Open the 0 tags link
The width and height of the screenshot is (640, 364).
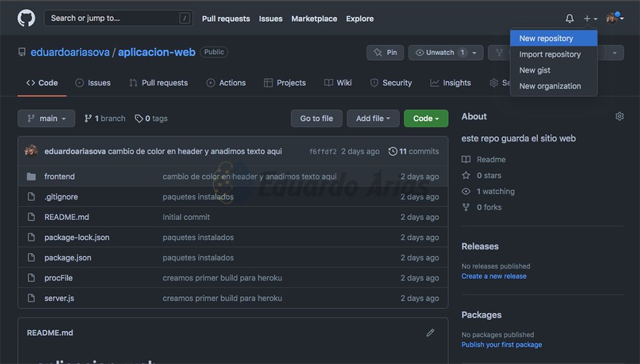[x=151, y=119]
